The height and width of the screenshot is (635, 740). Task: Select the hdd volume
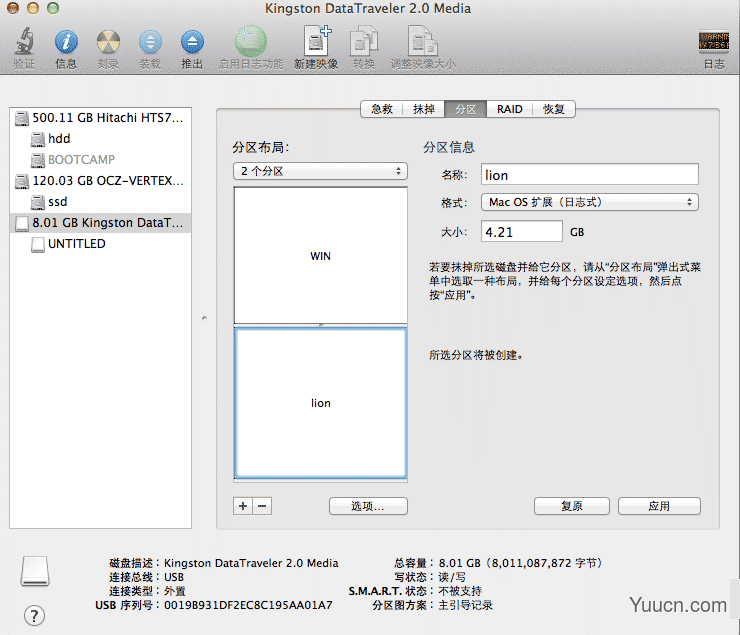coord(100,139)
